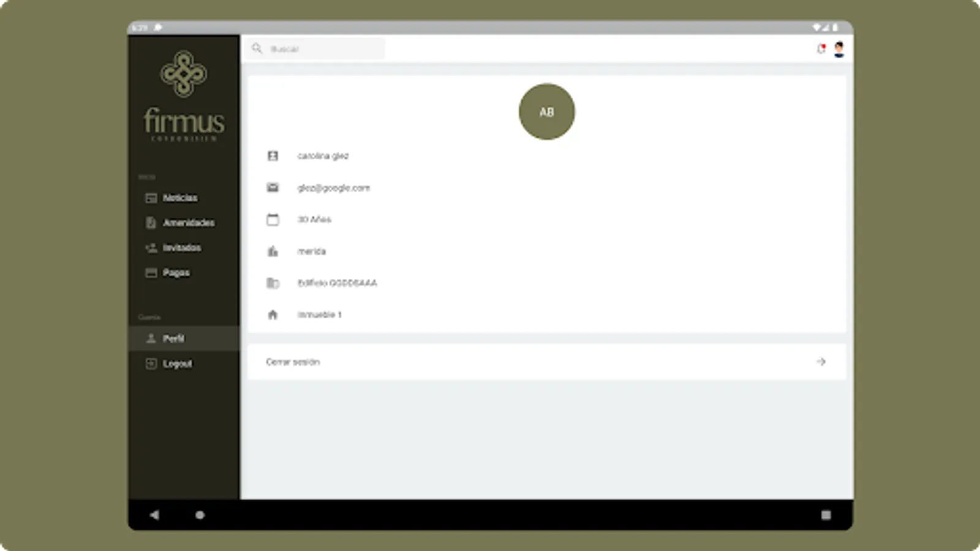Click the AB avatar circle
The height and width of the screenshot is (551, 980).
tap(547, 112)
